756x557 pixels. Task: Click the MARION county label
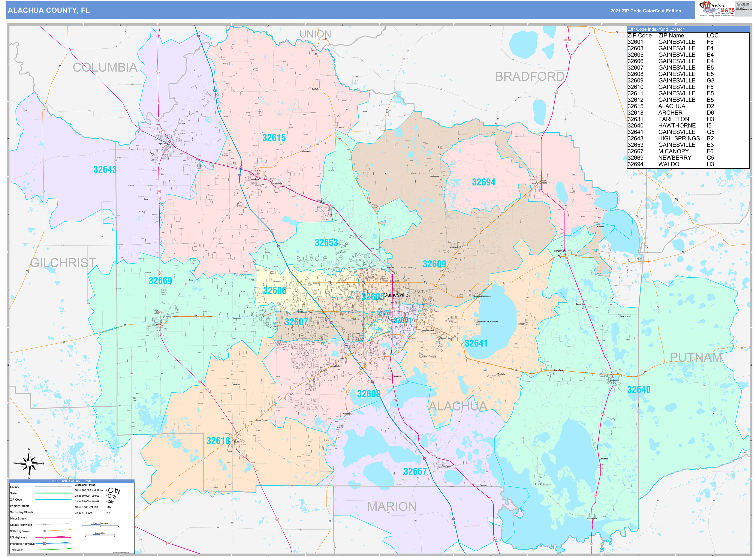pyautogui.click(x=392, y=506)
